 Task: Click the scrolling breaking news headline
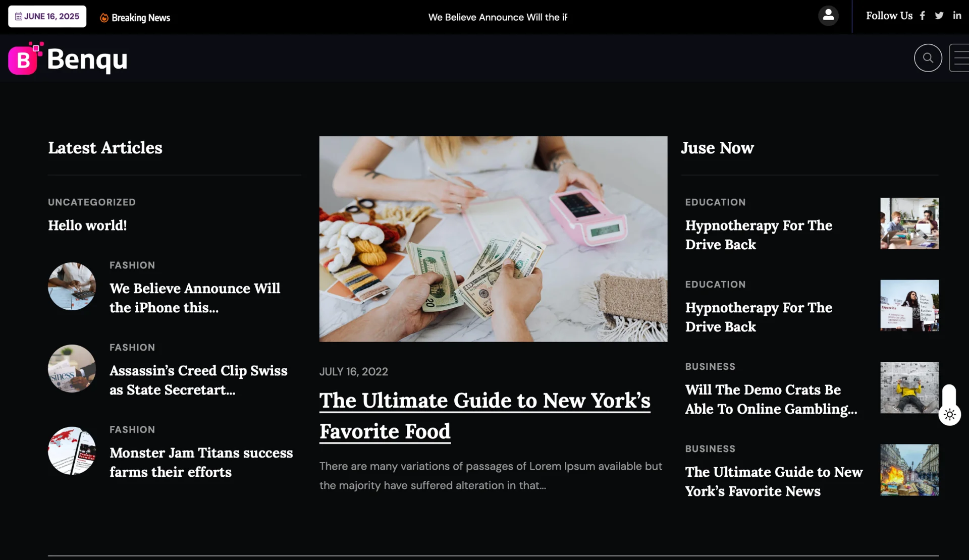(498, 17)
